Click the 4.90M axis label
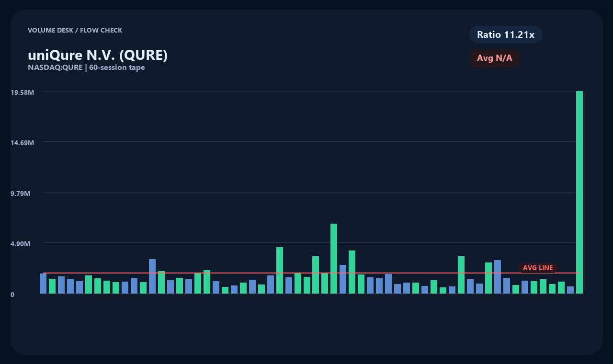The width and height of the screenshot is (613, 364). 21,244
